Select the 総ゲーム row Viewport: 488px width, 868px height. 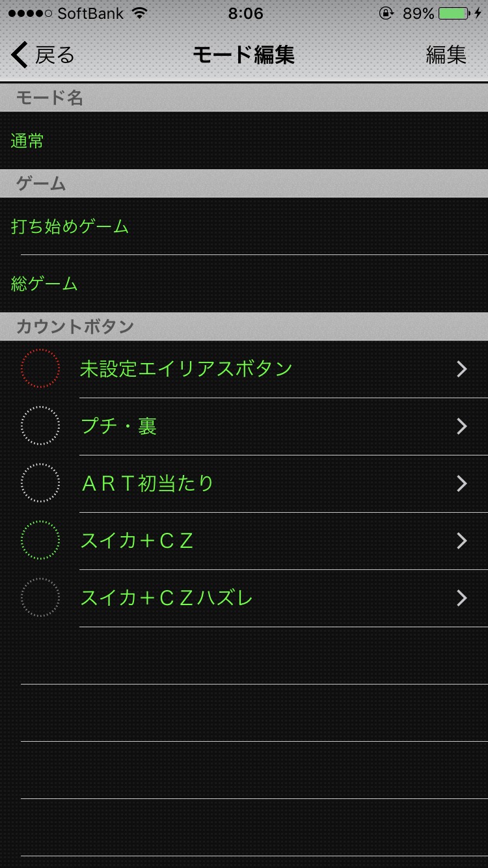44,284
